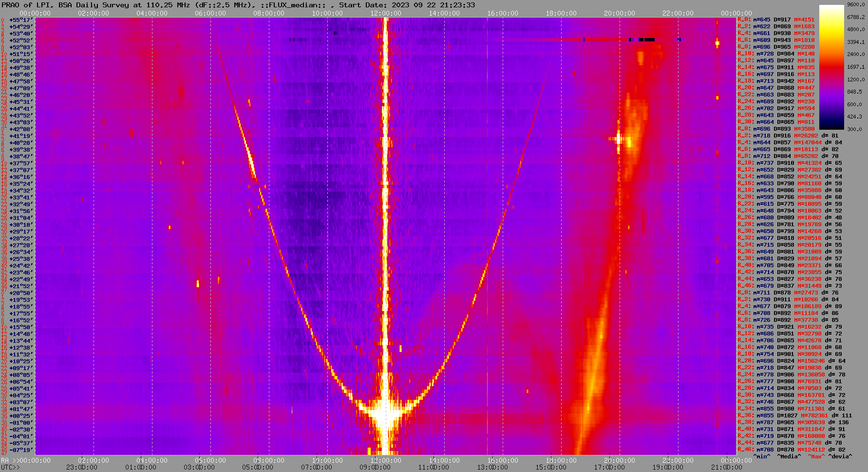This screenshot has height=472, width=868.
Task: Select the declination label +21°52'
Action: click(x=21, y=286)
